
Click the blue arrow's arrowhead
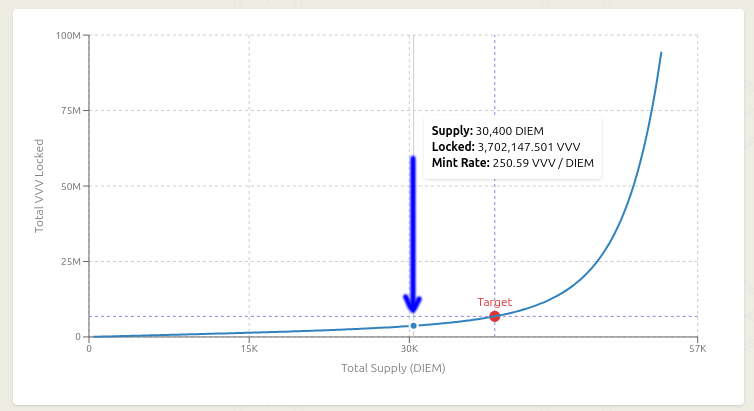[412, 304]
